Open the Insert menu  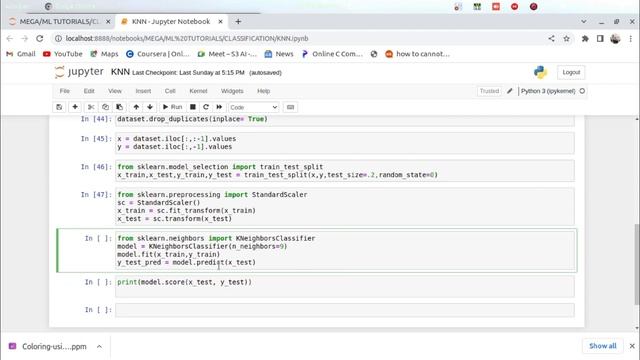click(143, 91)
